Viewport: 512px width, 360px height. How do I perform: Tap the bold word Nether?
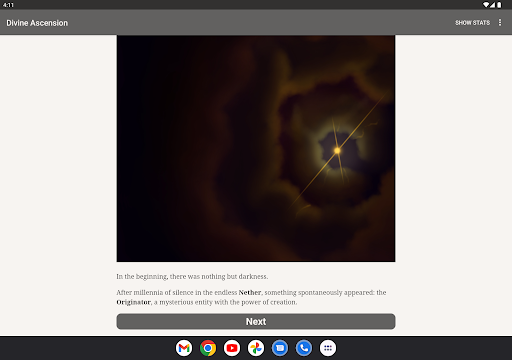pyautogui.click(x=250, y=292)
